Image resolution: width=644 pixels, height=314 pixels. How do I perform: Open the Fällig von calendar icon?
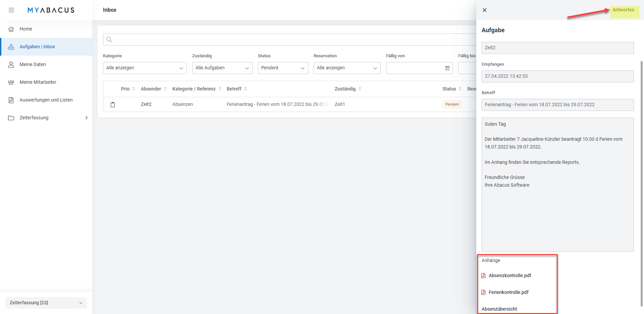click(447, 68)
